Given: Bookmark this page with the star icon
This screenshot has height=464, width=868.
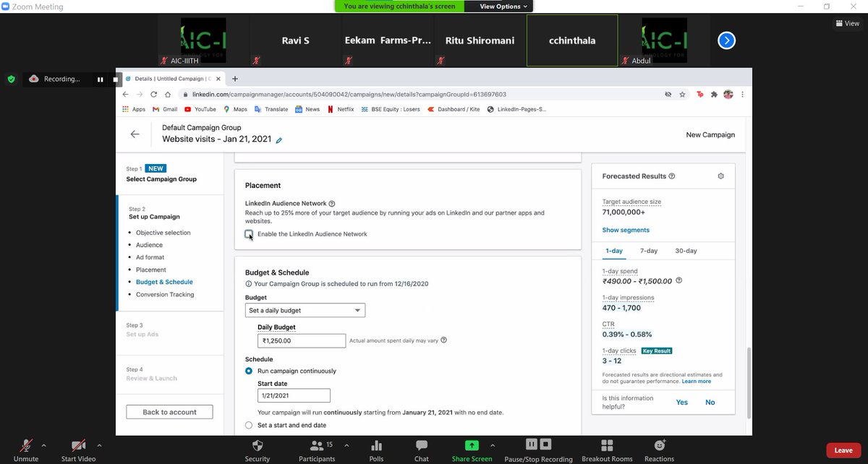Looking at the screenshot, I should pos(682,94).
